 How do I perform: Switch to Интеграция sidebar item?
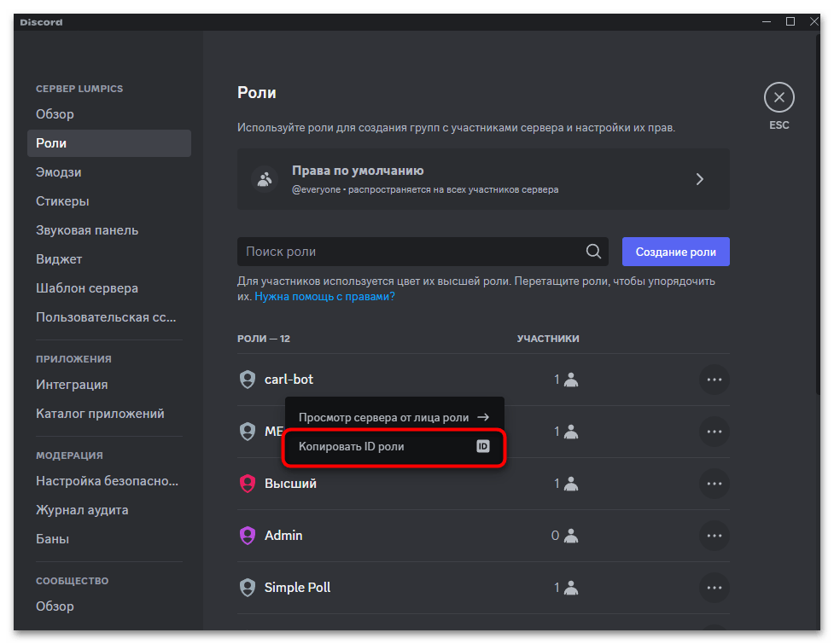coord(72,385)
